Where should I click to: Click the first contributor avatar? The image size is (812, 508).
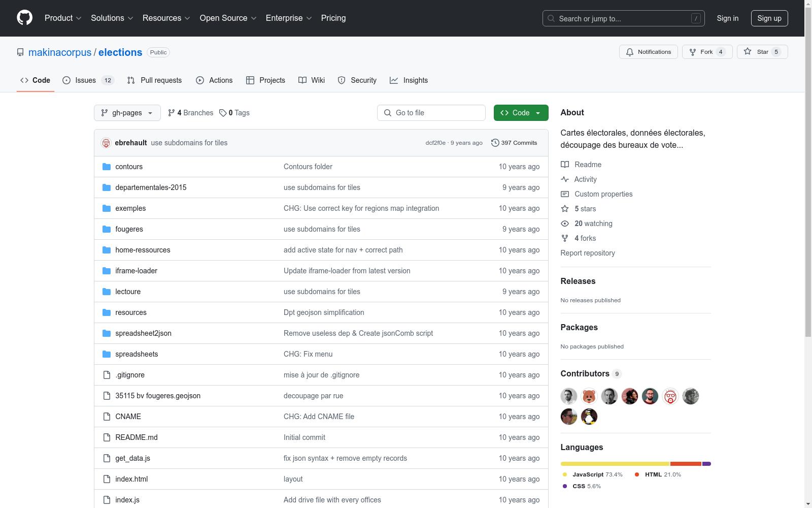tap(569, 396)
